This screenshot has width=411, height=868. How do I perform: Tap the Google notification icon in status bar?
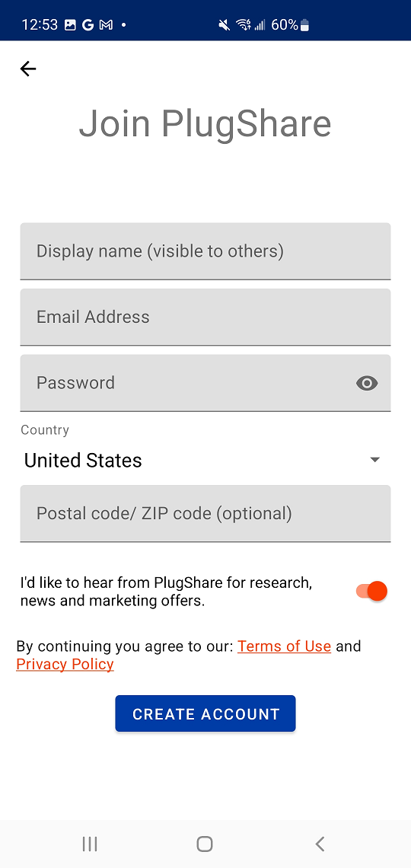(88, 25)
